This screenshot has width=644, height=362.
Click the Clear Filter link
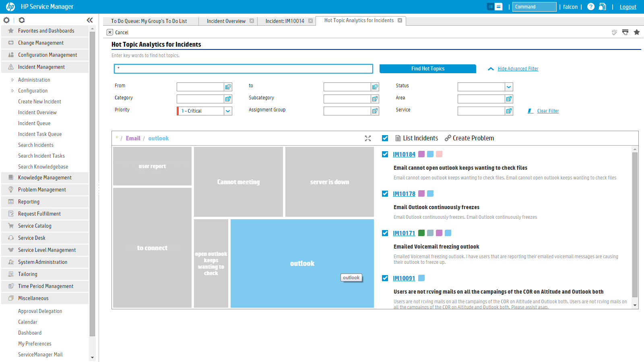pos(548,111)
